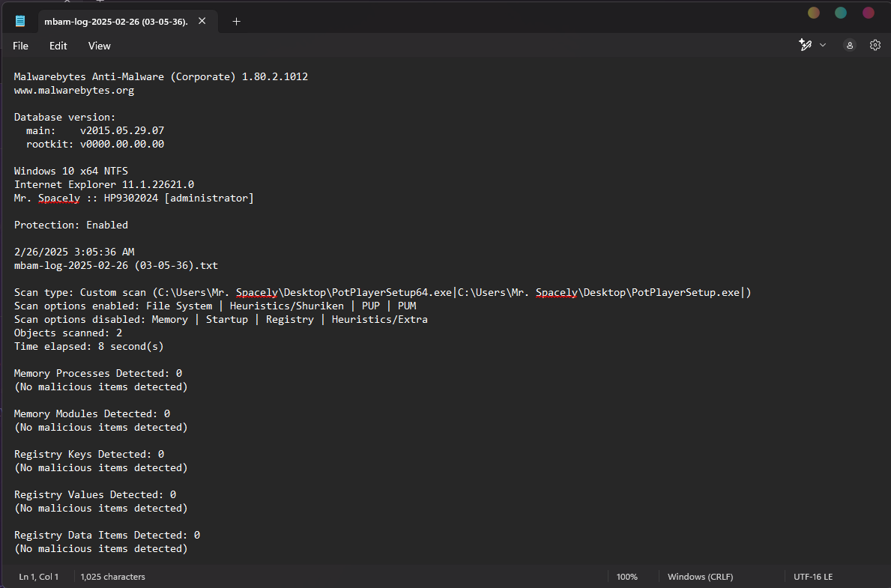The width and height of the screenshot is (891, 588).
Task: Click the Registry Values Detected: 0 line
Action: point(95,495)
